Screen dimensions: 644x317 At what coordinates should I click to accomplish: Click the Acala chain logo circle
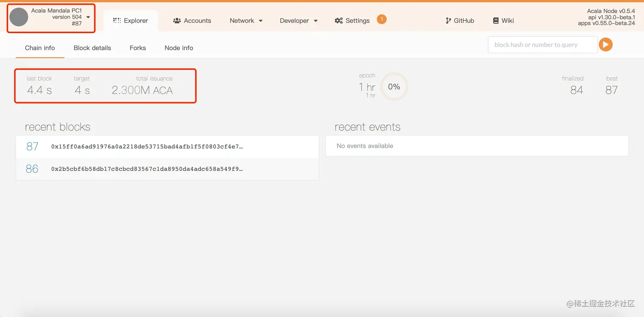tap(19, 17)
